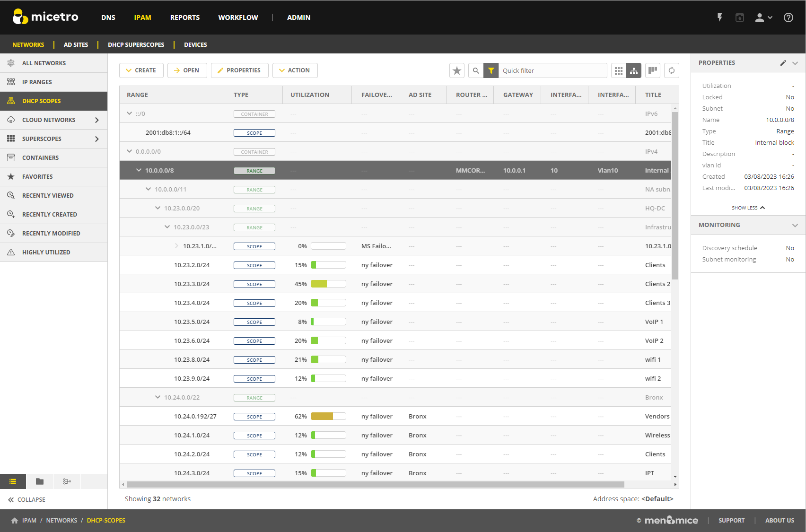
Task: Open the help question mark icon
Action: [x=788, y=17]
